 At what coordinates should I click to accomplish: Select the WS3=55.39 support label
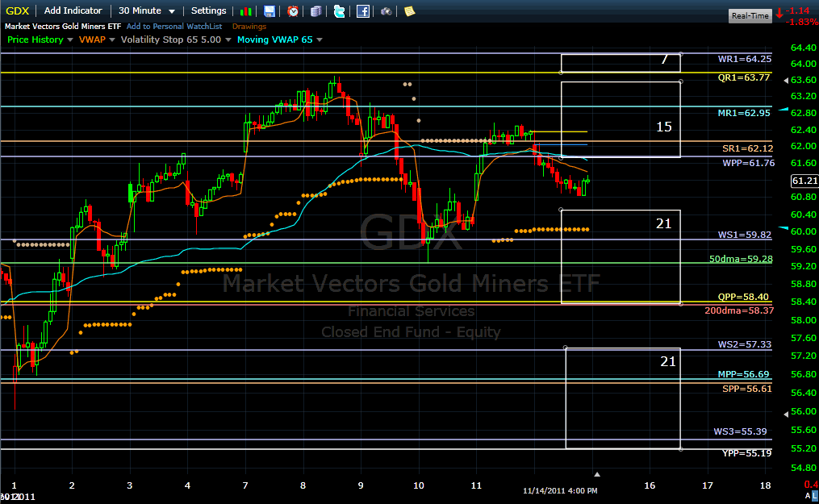click(740, 431)
